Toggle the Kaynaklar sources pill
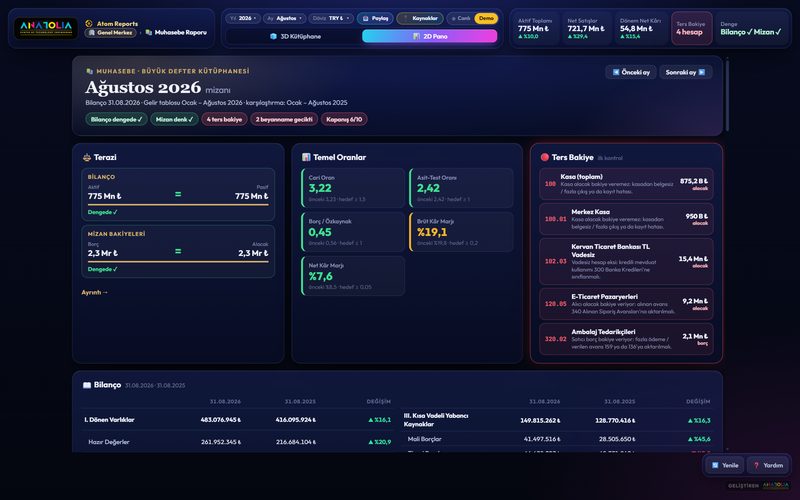 point(420,18)
